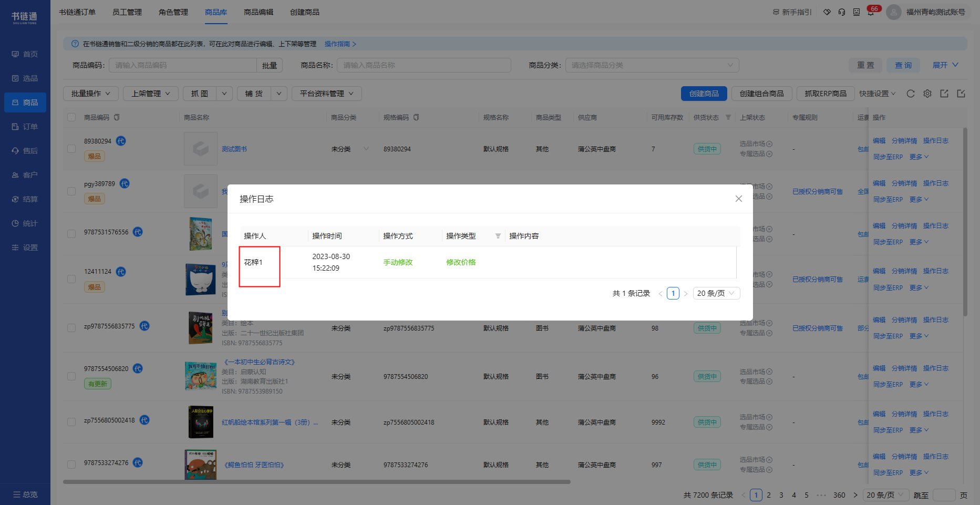
Task: Switch to the 创建商品 tab
Action: (305, 12)
